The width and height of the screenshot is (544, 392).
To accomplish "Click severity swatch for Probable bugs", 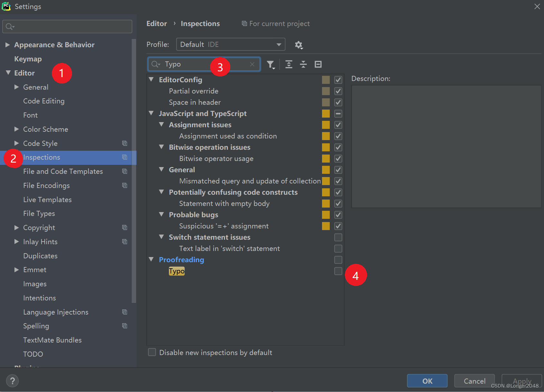I will point(326,215).
